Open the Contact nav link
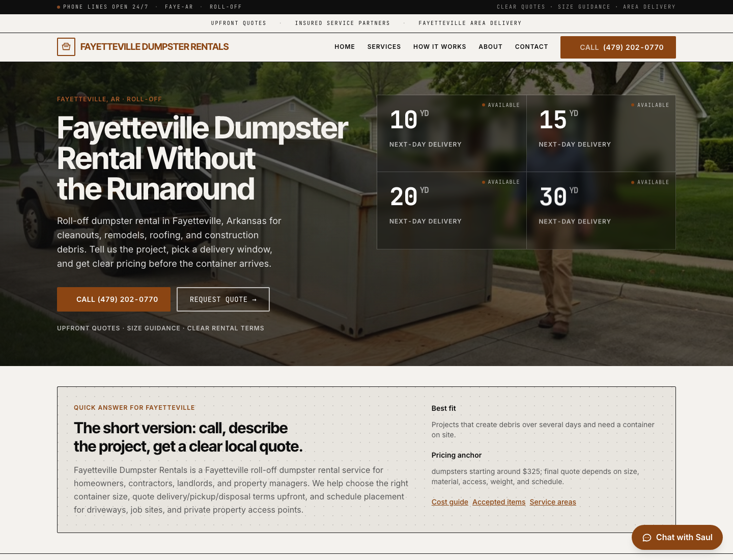733x560 pixels. (531, 47)
